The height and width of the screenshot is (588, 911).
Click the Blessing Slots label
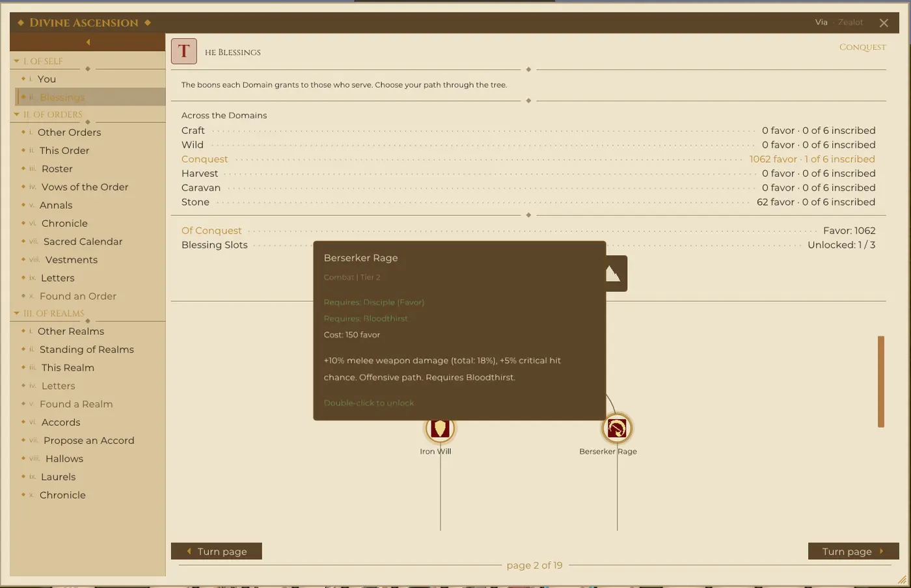[x=215, y=245]
